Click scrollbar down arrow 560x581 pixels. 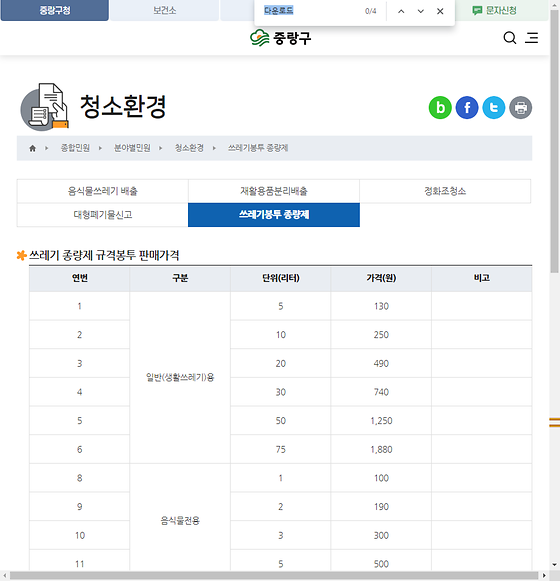click(554, 565)
